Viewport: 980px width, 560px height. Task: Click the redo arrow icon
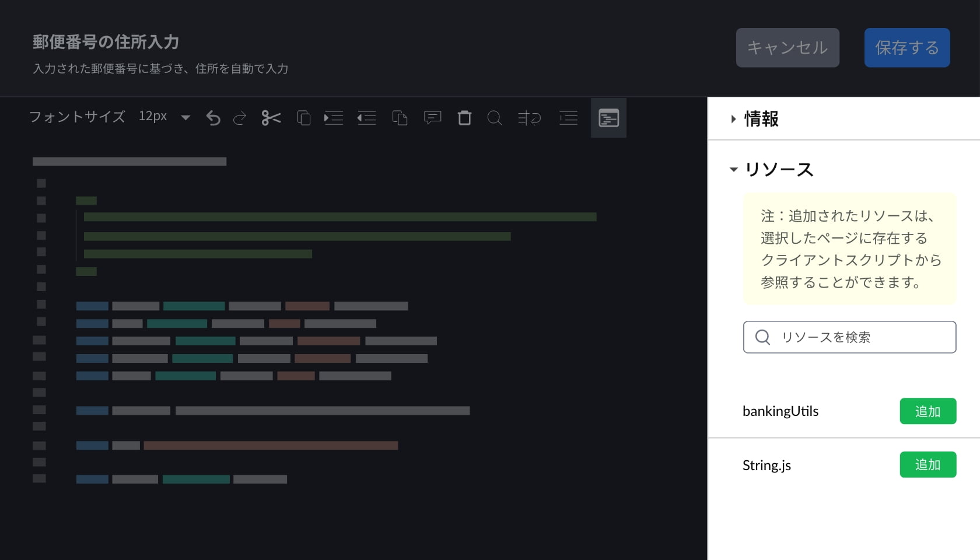240,118
